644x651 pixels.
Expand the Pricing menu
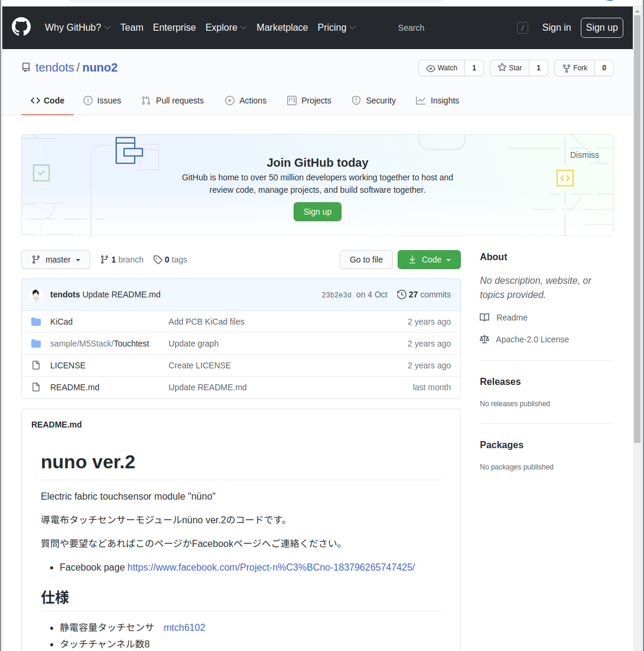[337, 27]
